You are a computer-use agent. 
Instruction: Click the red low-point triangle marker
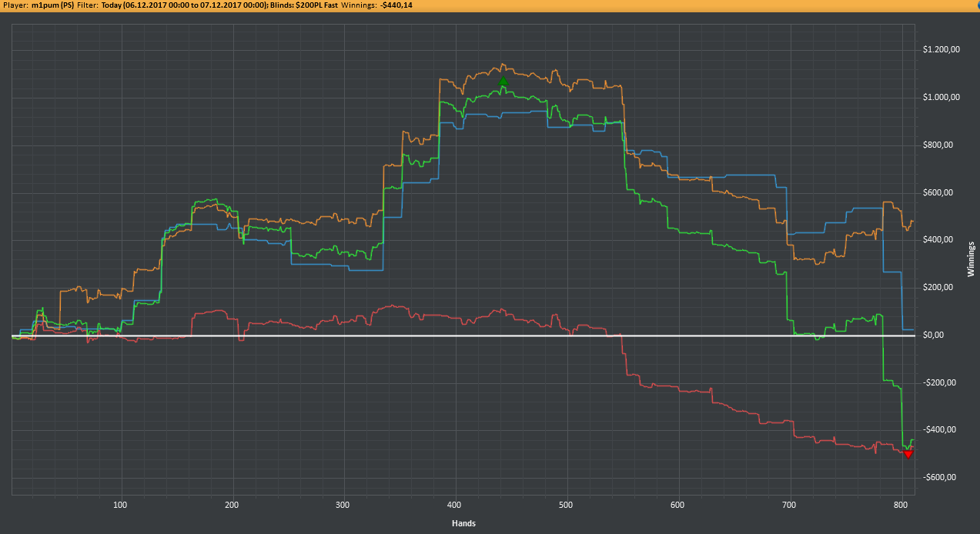coord(908,454)
